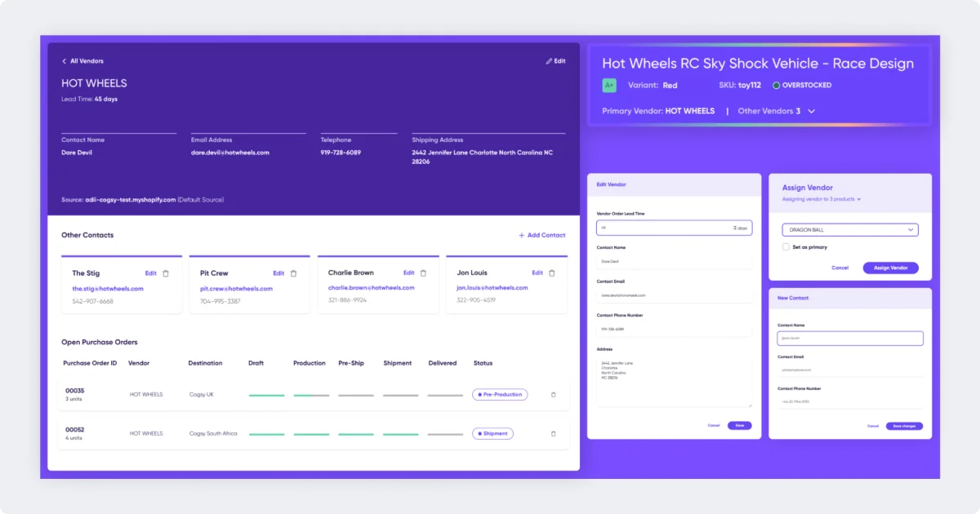Viewport: 980px width, 514px height.
Task: Delete The Stig contact via trash icon
Action: tap(166, 273)
